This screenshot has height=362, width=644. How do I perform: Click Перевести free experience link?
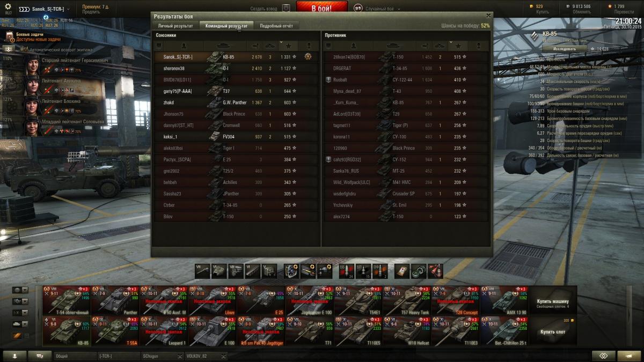click(x=623, y=12)
